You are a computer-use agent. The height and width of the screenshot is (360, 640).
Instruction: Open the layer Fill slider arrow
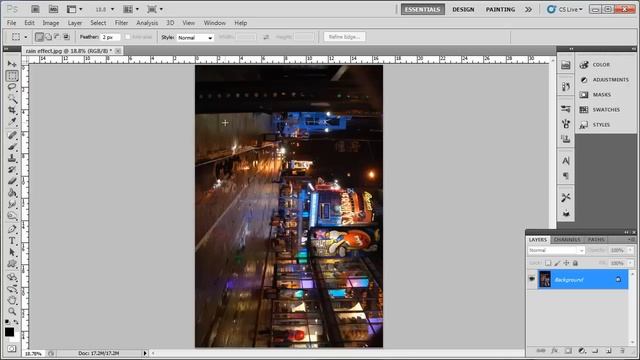pyautogui.click(x=630, y=263)
